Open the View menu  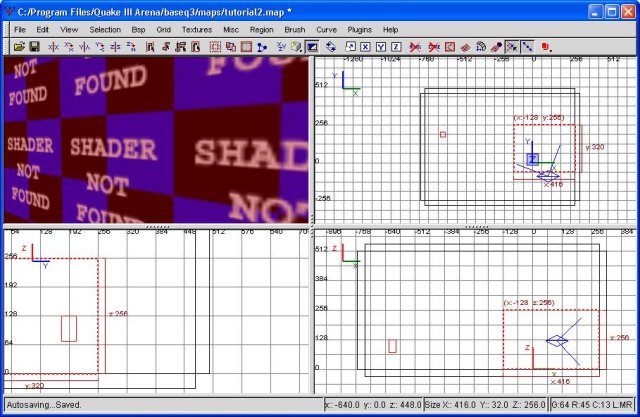point(69,29)
